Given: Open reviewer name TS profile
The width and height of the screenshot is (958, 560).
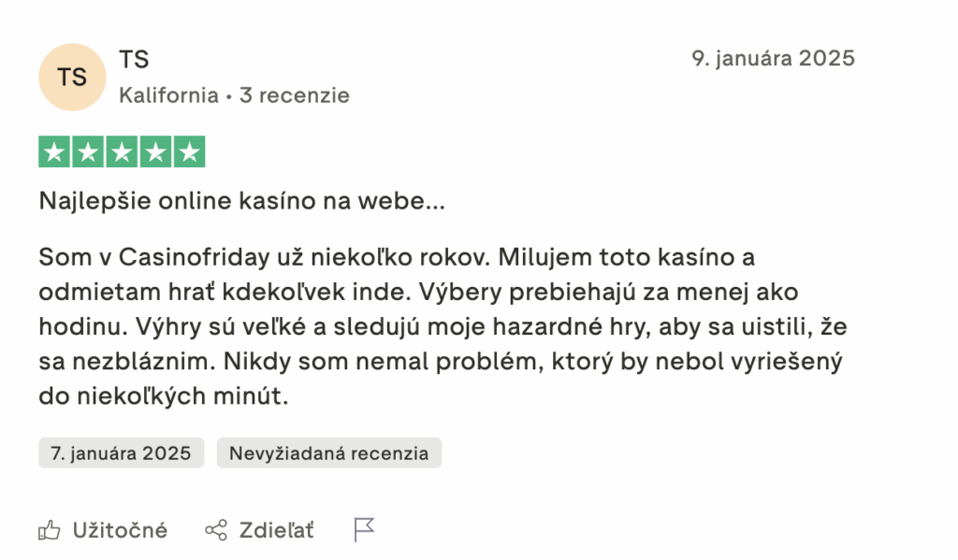Looking at the screenshot, I should point(134,60).
